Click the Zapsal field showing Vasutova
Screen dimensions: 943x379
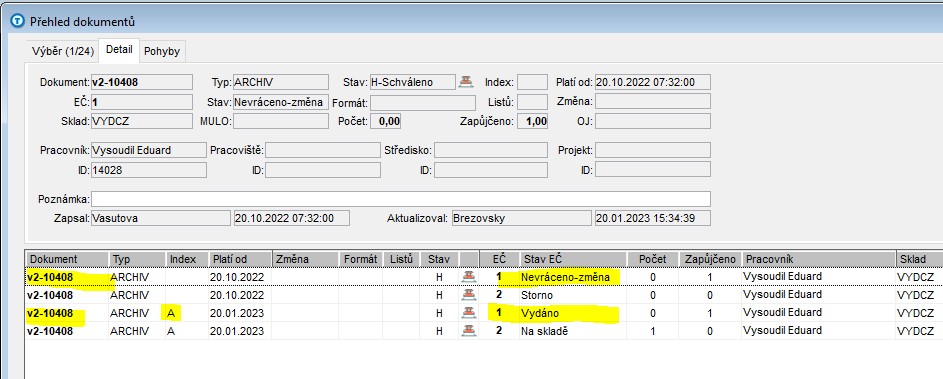point(160,218)
